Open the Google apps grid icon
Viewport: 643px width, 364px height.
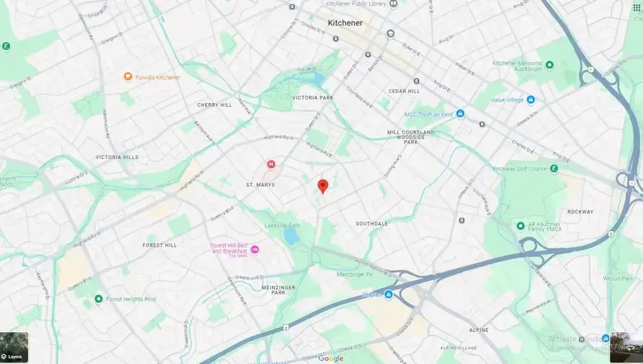636,8
